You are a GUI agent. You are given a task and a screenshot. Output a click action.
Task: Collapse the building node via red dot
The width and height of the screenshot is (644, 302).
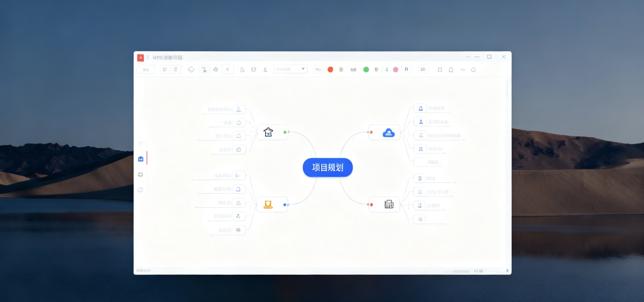[371, 205]
